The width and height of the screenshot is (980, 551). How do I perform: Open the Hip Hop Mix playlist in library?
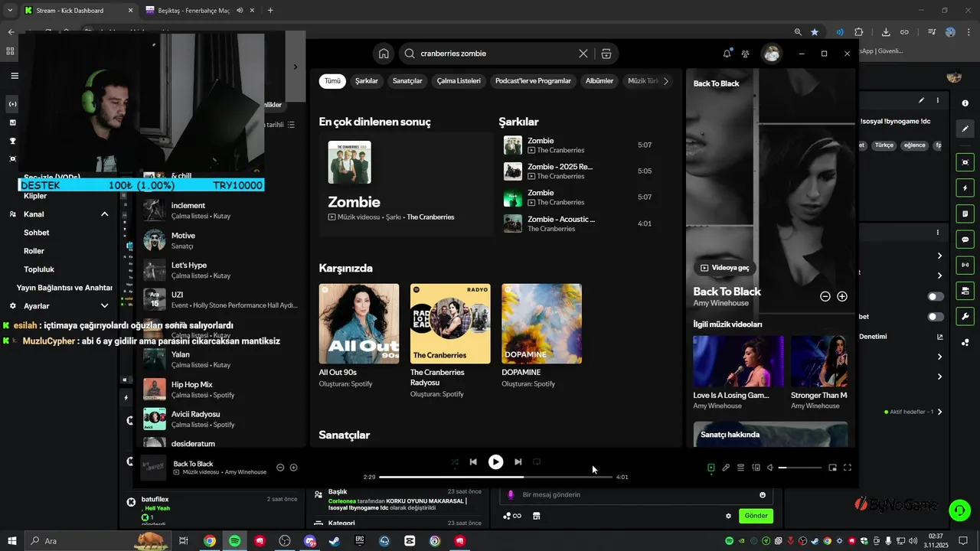coord(220,389)
